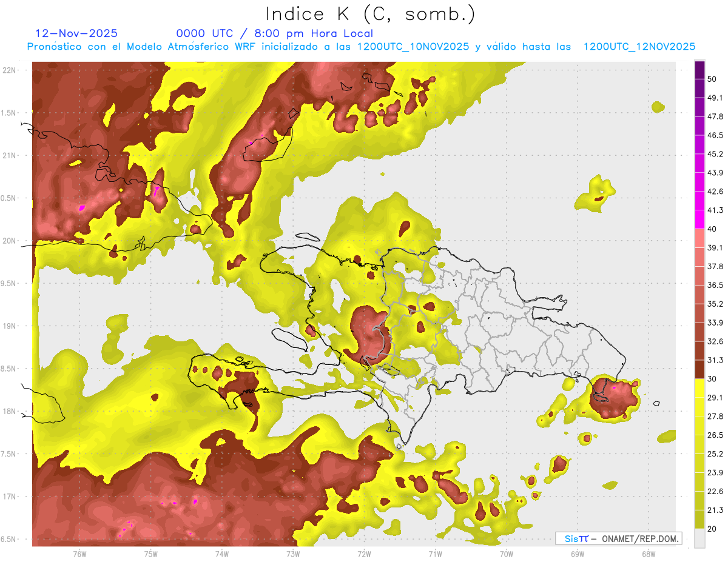This screenshot has height=562, width=728.
Task: Click the "1200UTC_12NOV2025" valid-until time
Action: (639, 47)
